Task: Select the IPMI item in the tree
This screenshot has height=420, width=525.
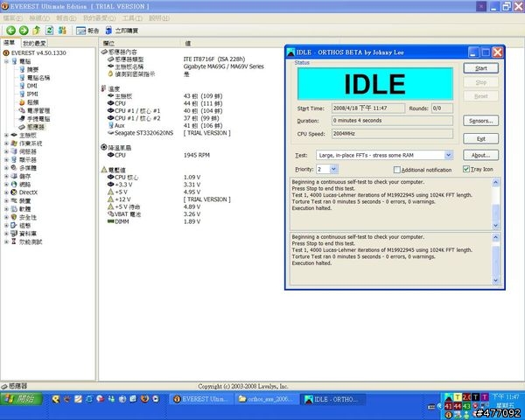Action: 29,94
